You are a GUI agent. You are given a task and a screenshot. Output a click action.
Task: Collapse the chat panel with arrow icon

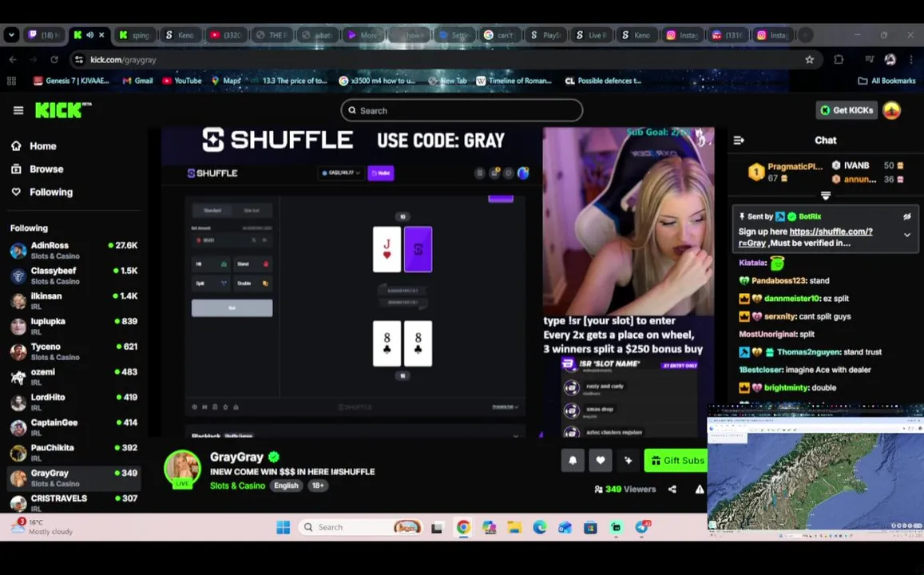click(739, 141)
